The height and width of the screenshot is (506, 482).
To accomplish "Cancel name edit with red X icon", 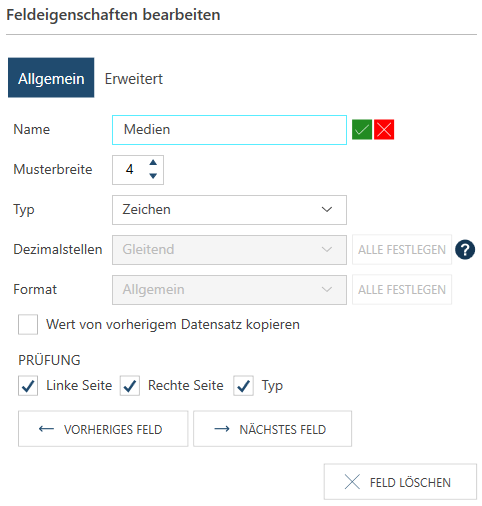I will (x=384, y=129).
